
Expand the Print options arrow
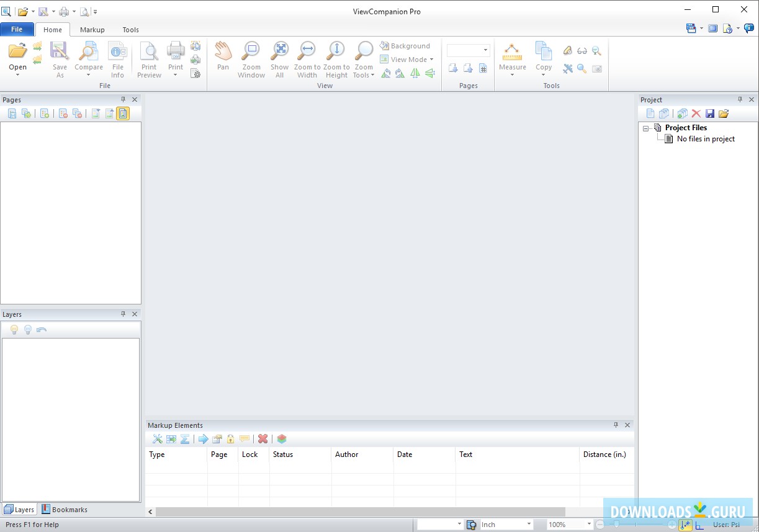[176, 75]
